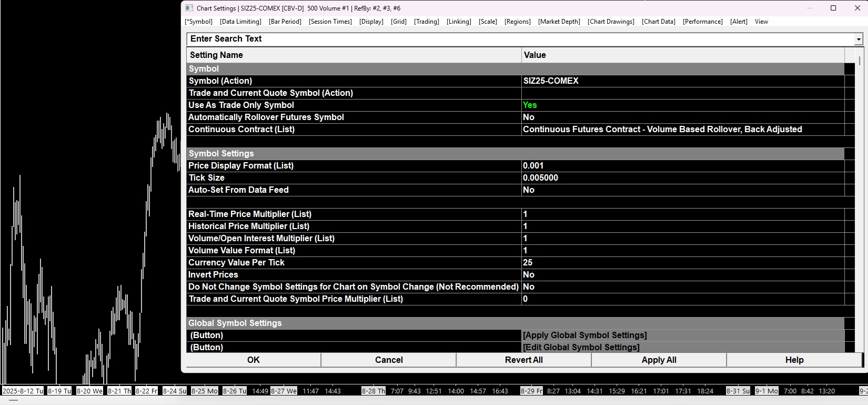Maximize the Chart Settings window

tap(833, 8)
